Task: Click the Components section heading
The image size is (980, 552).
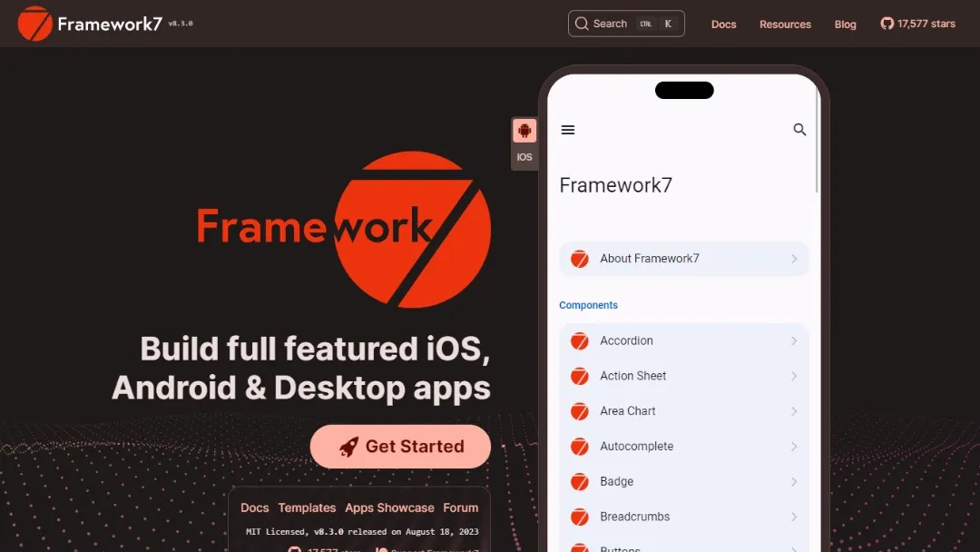Action: tap(588, 305)
